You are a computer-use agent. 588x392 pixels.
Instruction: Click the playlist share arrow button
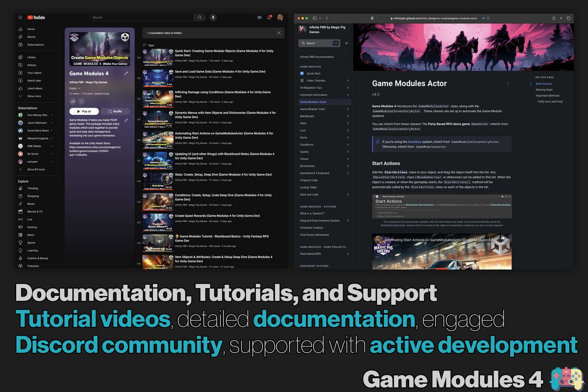73,101
